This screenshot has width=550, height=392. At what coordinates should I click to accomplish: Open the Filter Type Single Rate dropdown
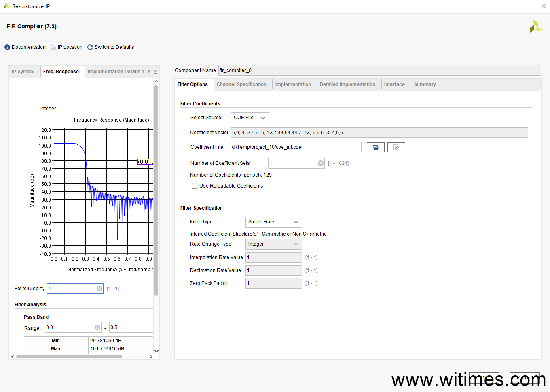274,222
